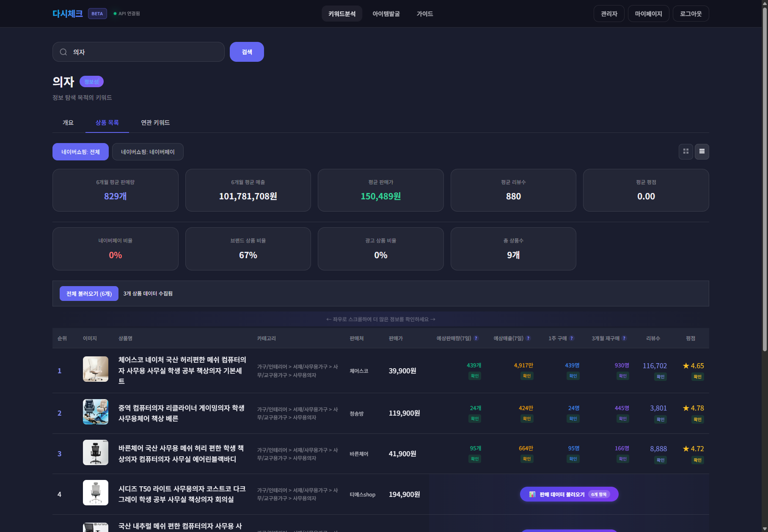Click help icon beside 예상매출(7일)

528,338
